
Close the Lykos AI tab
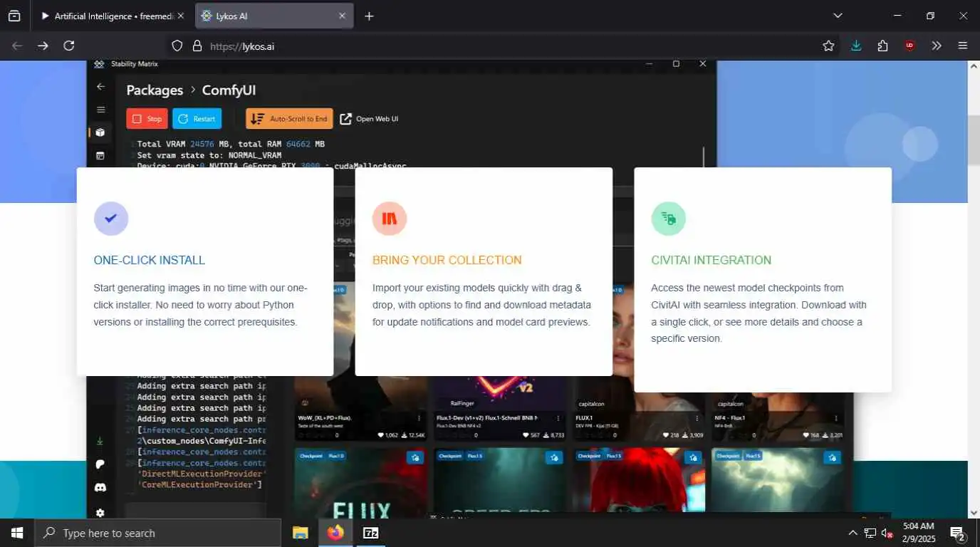(x=342, y=16)
